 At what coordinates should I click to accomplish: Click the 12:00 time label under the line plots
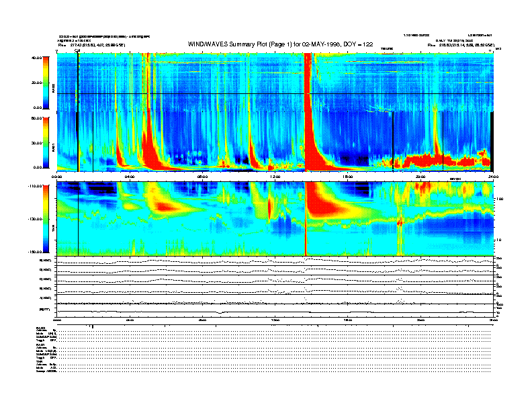pyautogui.click(x=275, y=320)
